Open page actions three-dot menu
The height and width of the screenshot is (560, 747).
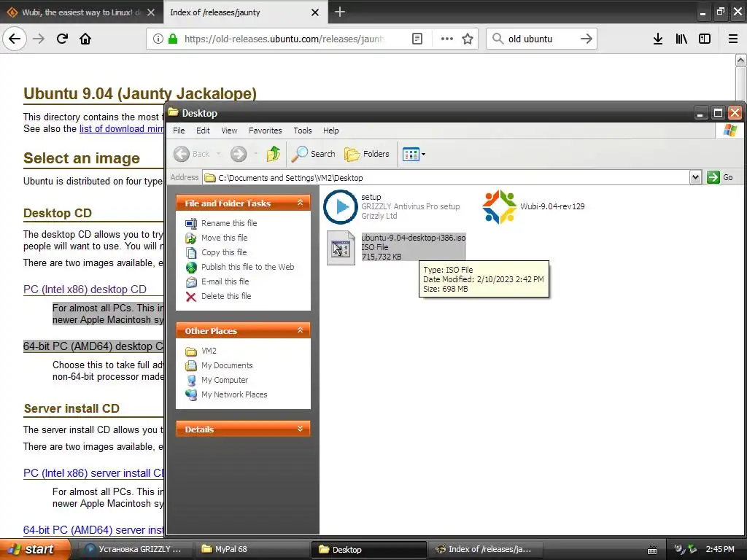(x=447, y=39)
